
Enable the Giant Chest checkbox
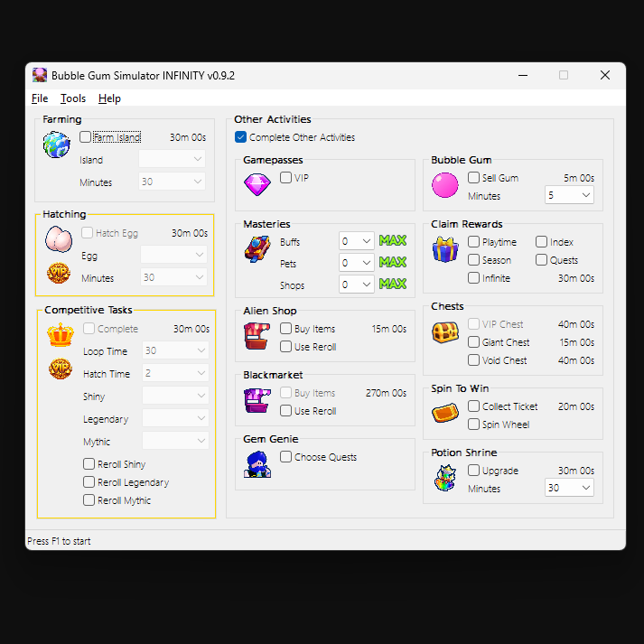point(473,341)
